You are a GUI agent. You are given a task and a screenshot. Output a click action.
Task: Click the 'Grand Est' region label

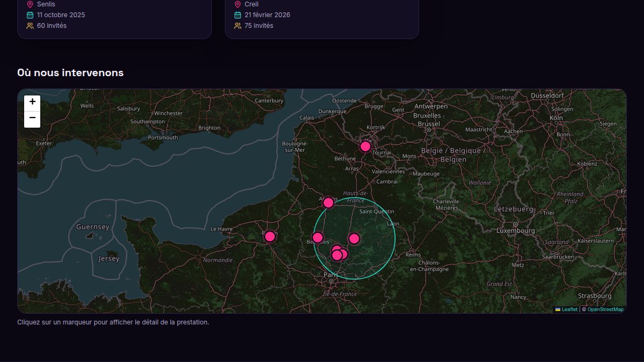499,284
